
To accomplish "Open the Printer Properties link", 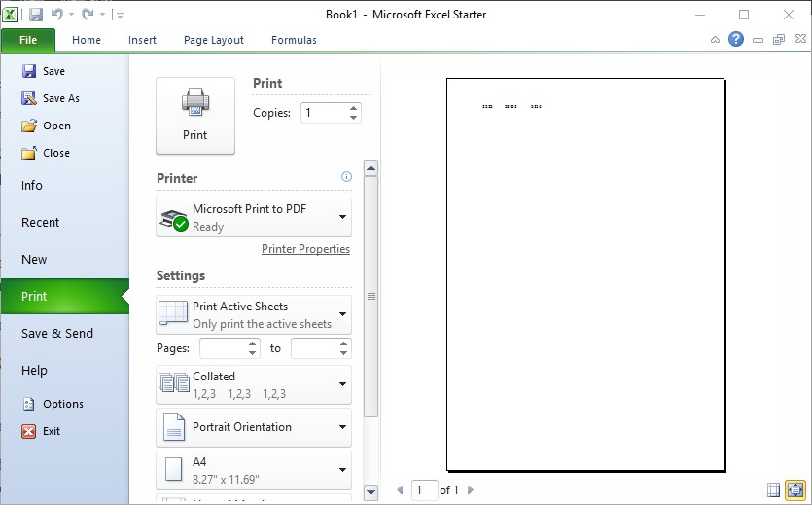I will tap(305, 249).
